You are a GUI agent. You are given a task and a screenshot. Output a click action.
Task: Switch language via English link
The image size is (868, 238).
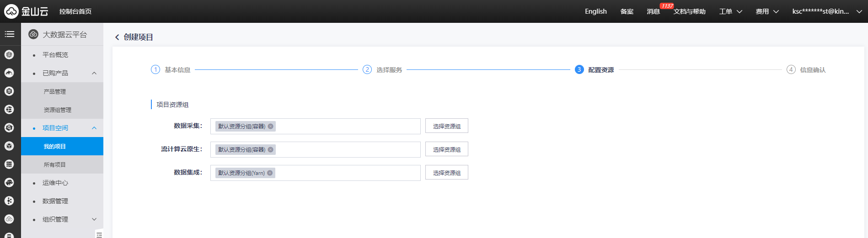(x=596, y=11)
